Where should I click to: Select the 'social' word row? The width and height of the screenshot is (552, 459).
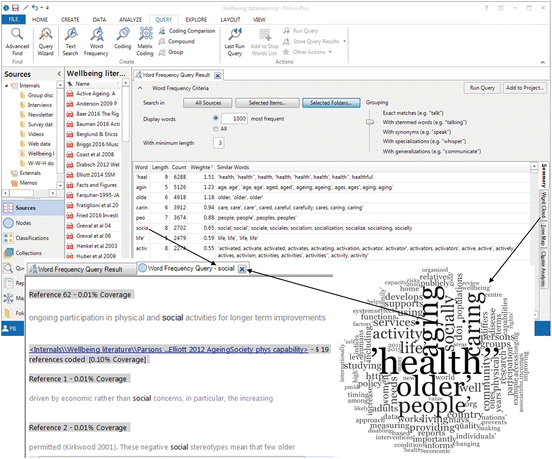click(x=332, y=228)
